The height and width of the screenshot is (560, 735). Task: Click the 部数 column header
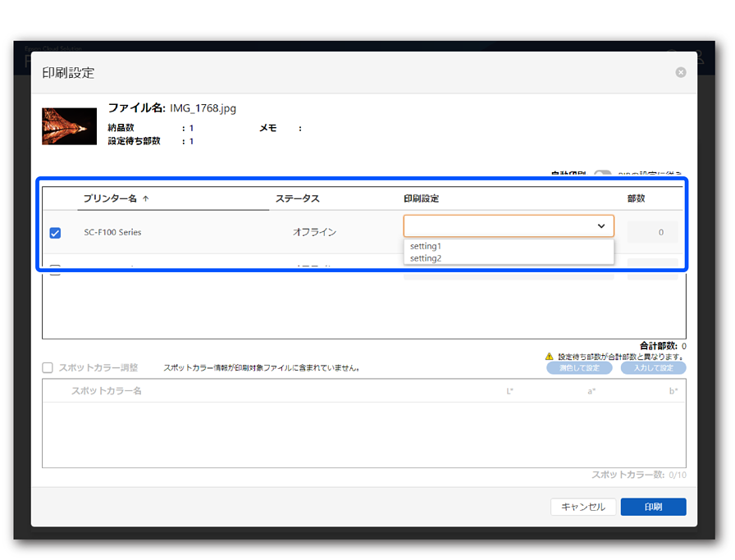637,198
